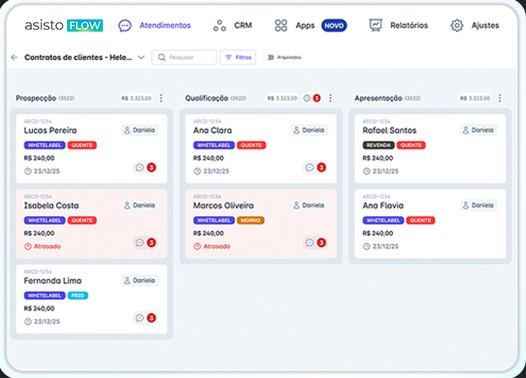Click the 23/12/25 date on Rafael Santos
Viewport: 526px width, 378px height.
click(x=381, y=171)
